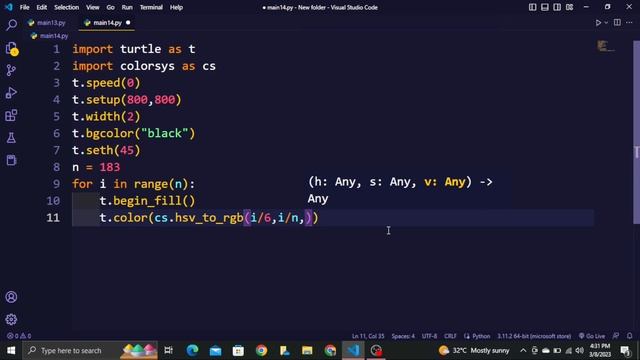Open the Manage settings gear
The width and height of the screenshot is (640, 360).
tap(11, 319)
